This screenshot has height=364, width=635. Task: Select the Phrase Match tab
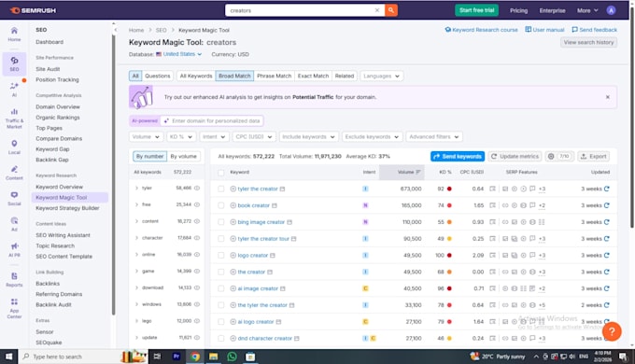275,77
